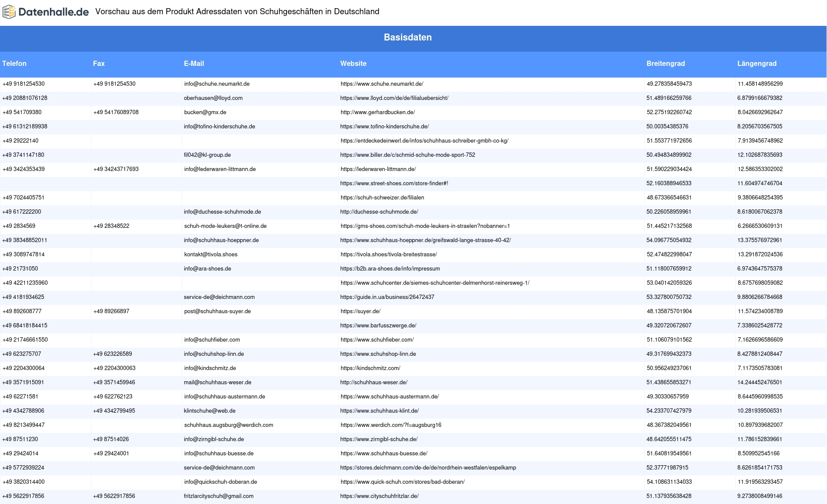Select phone number +49 9181254530 in Telefon column
Viewport: 827px width, 504px height.
pos(23,84)
